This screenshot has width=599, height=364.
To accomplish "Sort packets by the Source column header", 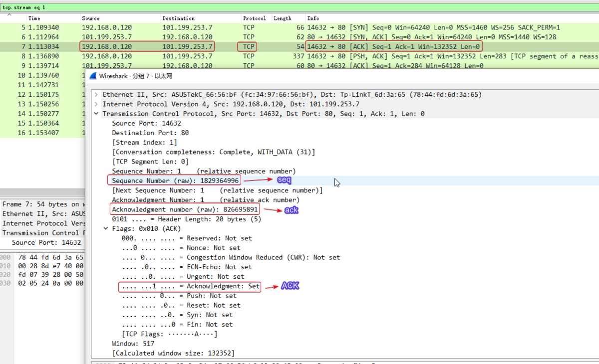I will 91,18.
